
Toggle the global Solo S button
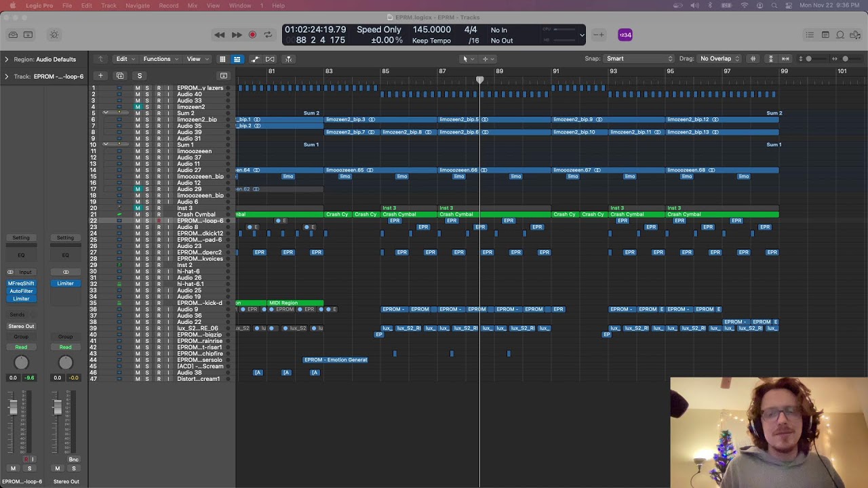(140, 75)
